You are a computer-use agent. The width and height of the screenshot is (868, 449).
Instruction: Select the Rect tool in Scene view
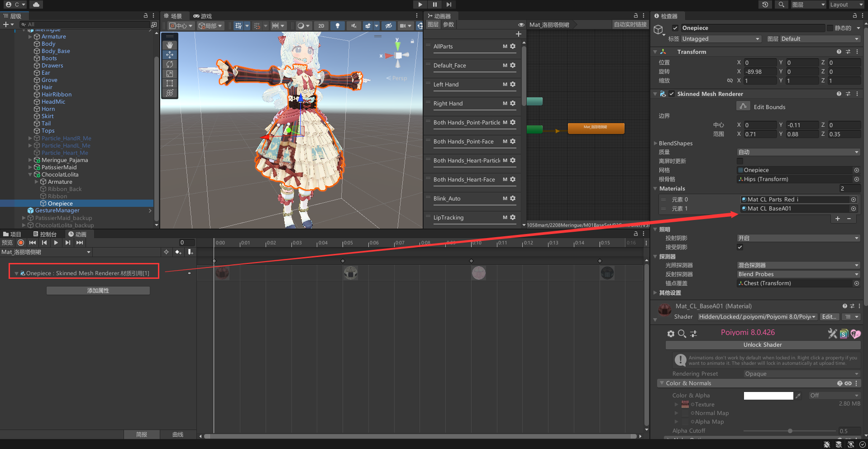[170, 83]
